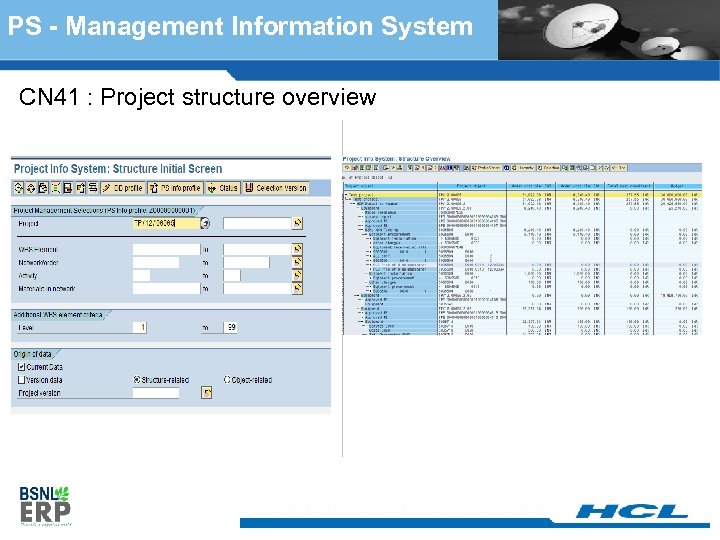Screen dimensions: 720x540
Task: Select the yellow highlighted top row in overview
Action: (522, 195)
